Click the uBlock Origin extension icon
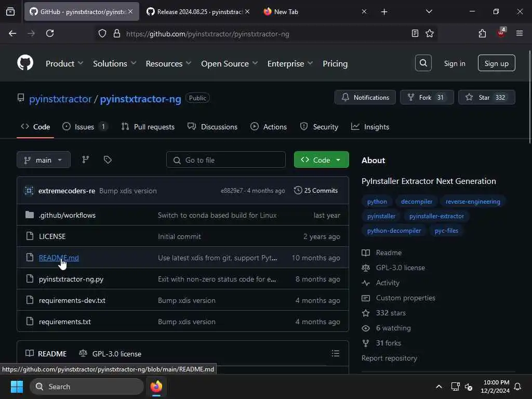The width and height of the screenshot is (532, 399). (501, 33)
